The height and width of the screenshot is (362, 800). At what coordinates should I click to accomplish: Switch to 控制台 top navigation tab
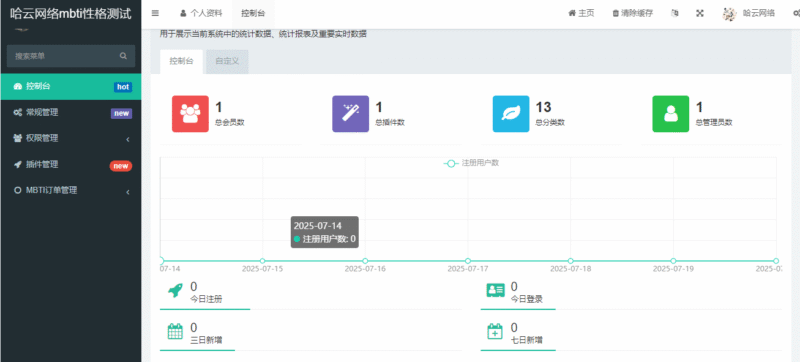pyautogui.click(x=253, y=13)
